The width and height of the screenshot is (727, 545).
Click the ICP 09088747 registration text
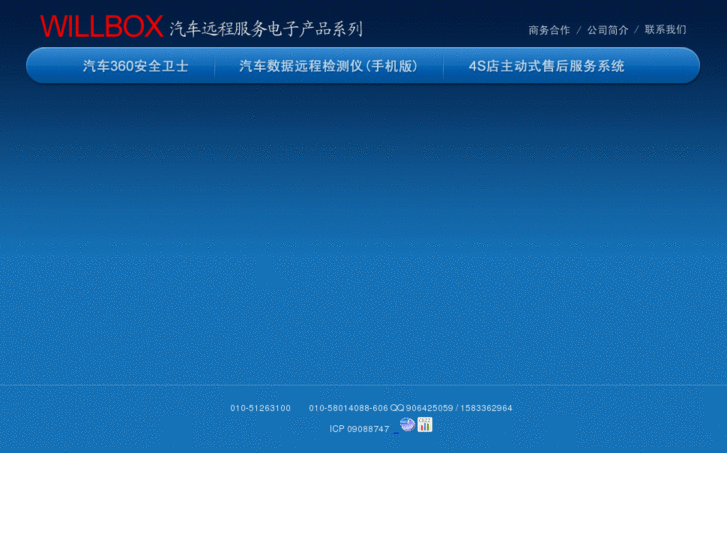pyautogui.click(x=359, y=429)
